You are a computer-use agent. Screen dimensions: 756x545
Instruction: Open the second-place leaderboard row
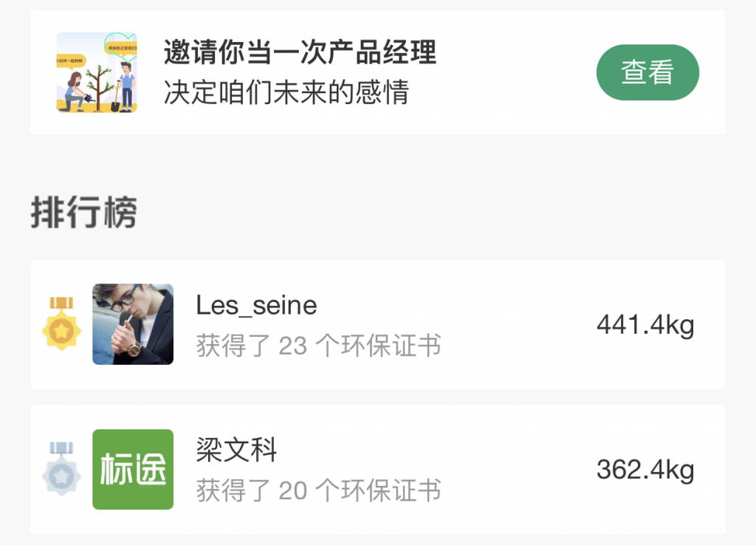coord(378,470)
